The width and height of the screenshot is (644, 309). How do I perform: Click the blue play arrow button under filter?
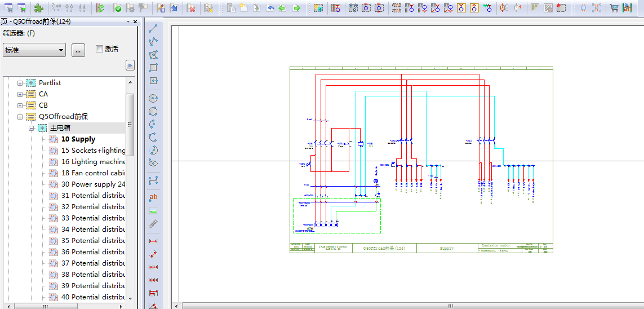[130, 65]
